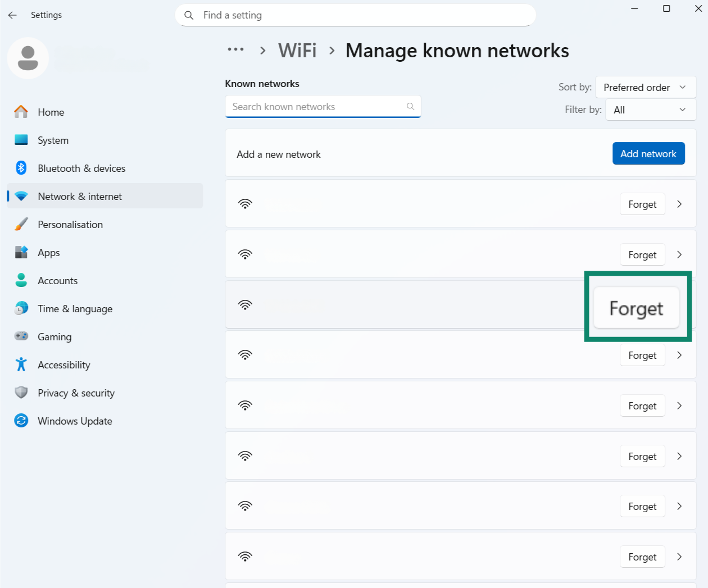This screenshot has width=708, height=588.
Task: Open the Filter by All dropdown
Action: tap(650, 110)
